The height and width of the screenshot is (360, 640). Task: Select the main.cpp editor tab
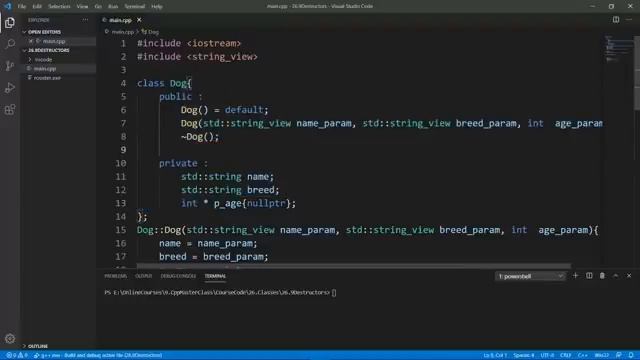120,20
